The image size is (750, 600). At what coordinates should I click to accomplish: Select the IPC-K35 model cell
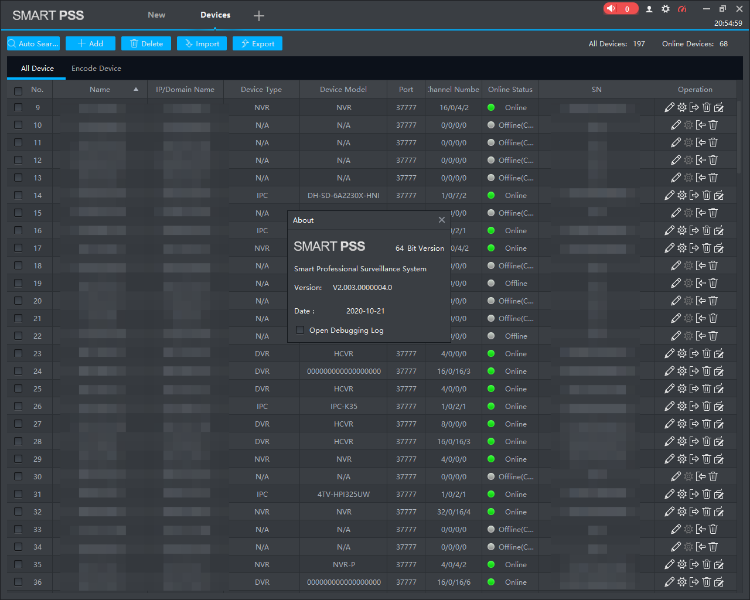[x=343, y=406]
